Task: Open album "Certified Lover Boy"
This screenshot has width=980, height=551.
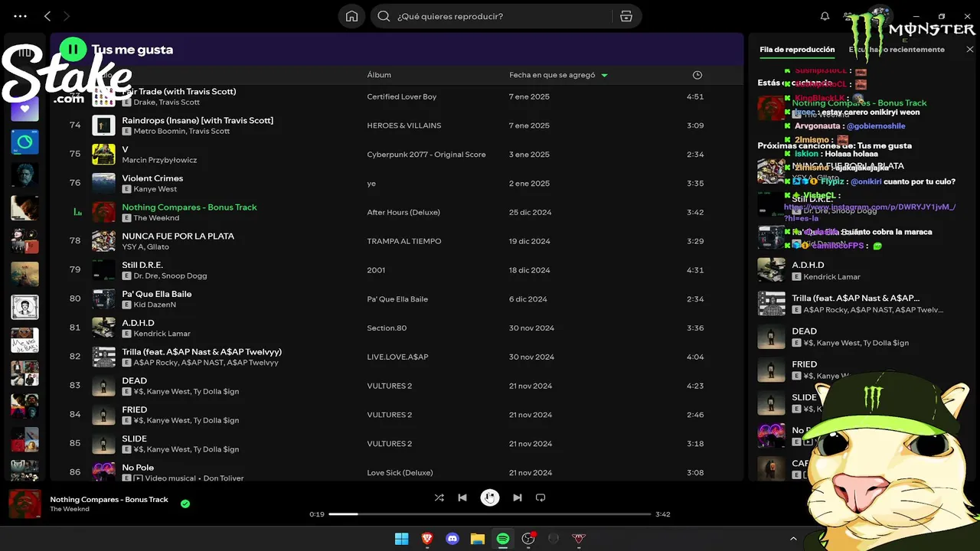Action: tap(402, 97)
